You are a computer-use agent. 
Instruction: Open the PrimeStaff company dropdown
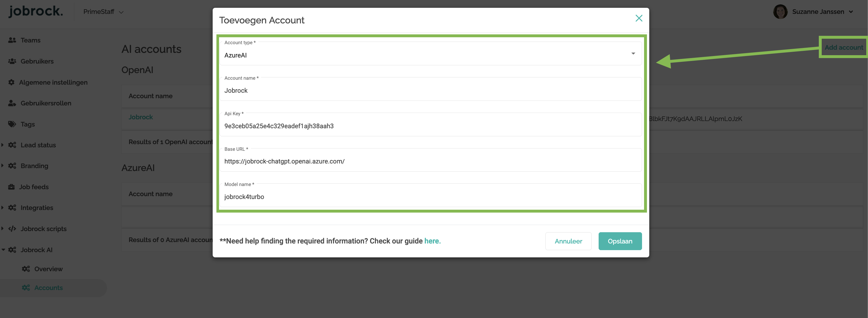pos(103,12)
